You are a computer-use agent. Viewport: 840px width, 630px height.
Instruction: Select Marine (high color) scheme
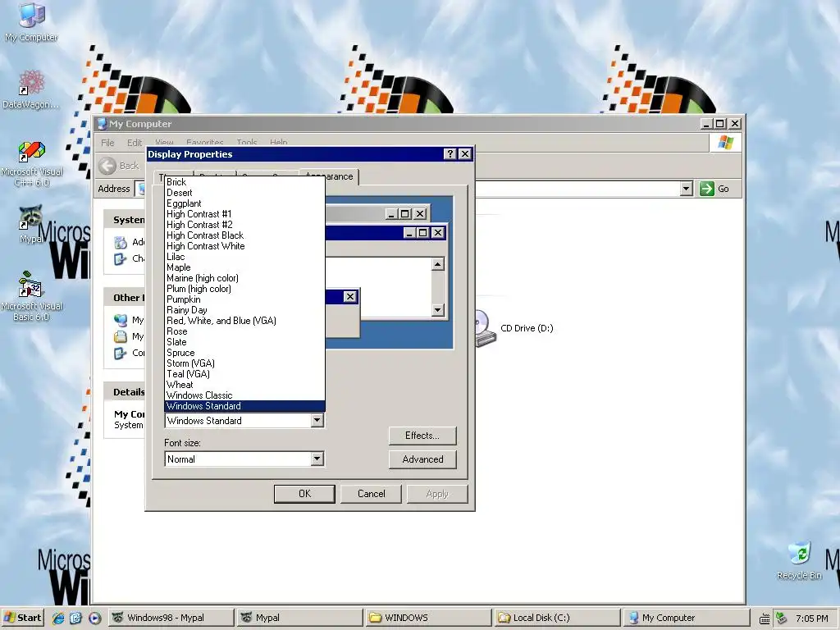244,278
